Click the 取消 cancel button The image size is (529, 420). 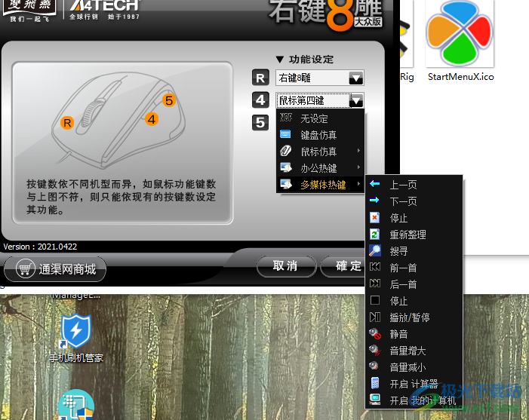coord(286,266)
